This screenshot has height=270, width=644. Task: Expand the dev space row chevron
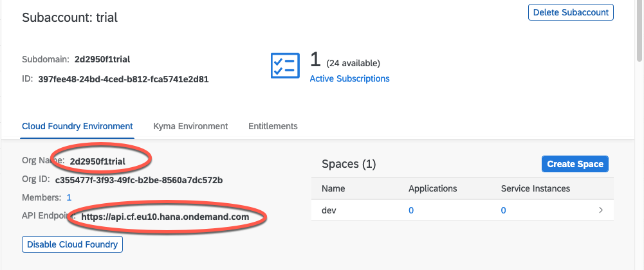(601, 210)
